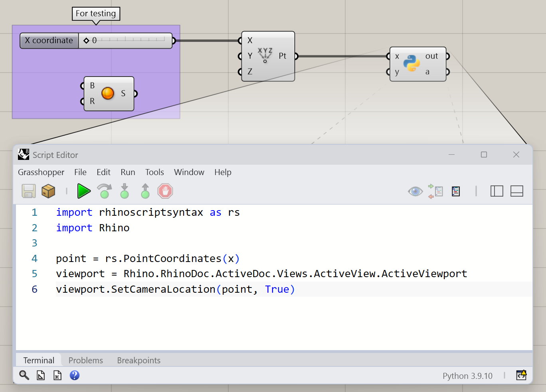Open the File menu
Screen dimensions: 546x392
coord(80,172)
